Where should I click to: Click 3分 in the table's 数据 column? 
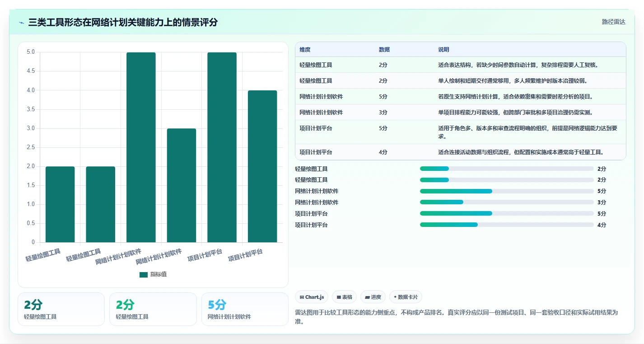[x=383, y=113]
